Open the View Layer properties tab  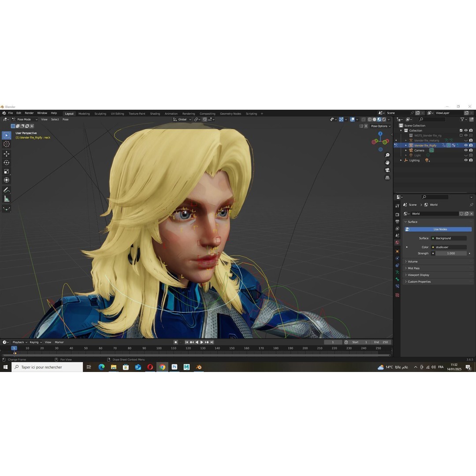(x=397, y=229)
